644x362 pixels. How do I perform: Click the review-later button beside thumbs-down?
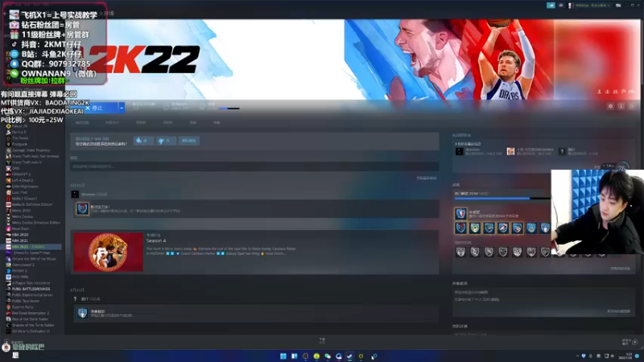[189, 140]
